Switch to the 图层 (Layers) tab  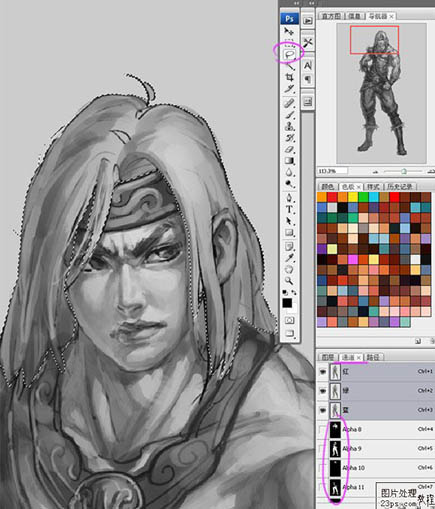328,357
